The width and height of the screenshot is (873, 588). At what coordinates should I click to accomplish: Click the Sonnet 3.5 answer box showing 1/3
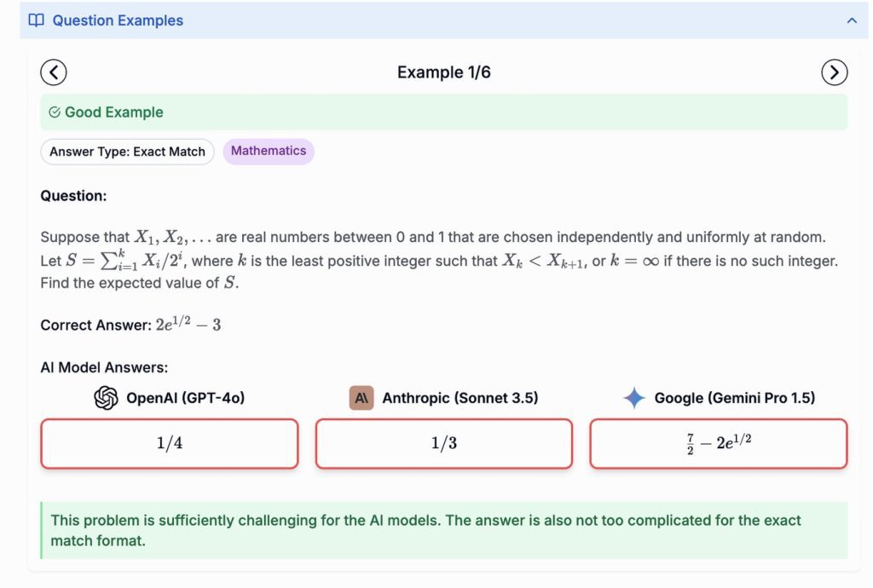click(444, 443)
